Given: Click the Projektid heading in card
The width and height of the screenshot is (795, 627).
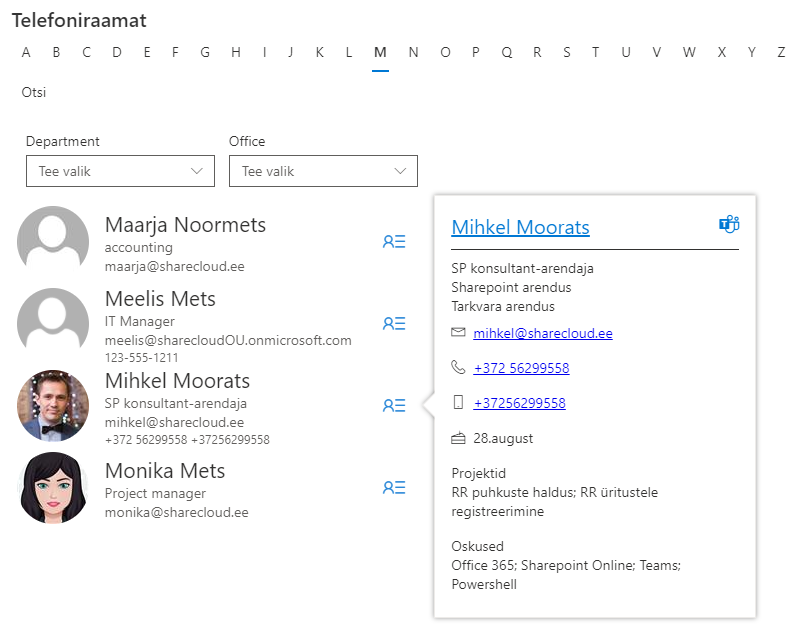Looking at the screenshot, I should (479, 473).
